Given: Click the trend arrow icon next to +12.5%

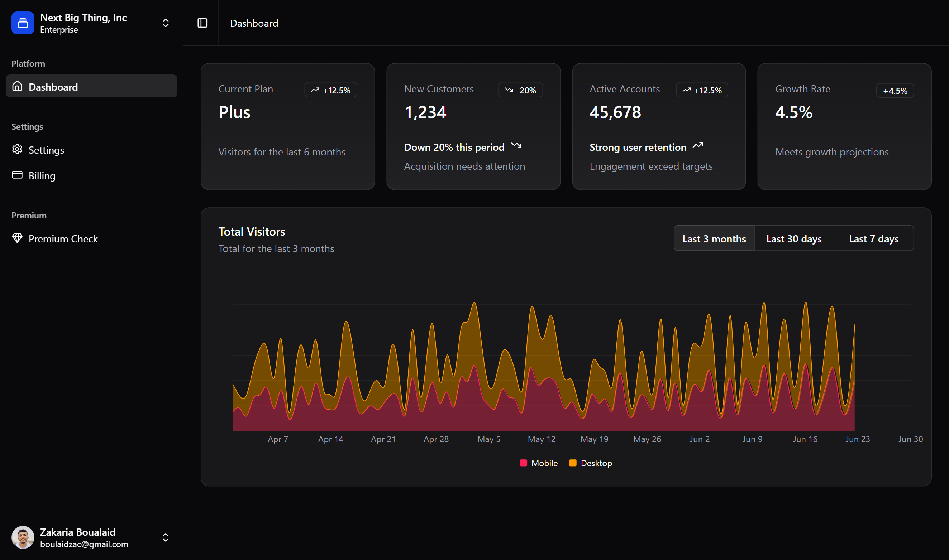Looking at the screenshot, I should tap(315, 90).
